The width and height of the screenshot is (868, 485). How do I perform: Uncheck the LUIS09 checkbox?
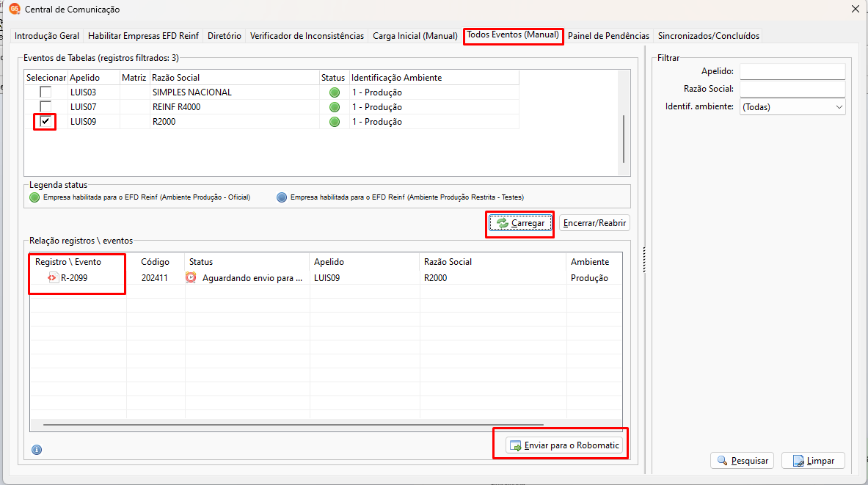pos(45,121)
